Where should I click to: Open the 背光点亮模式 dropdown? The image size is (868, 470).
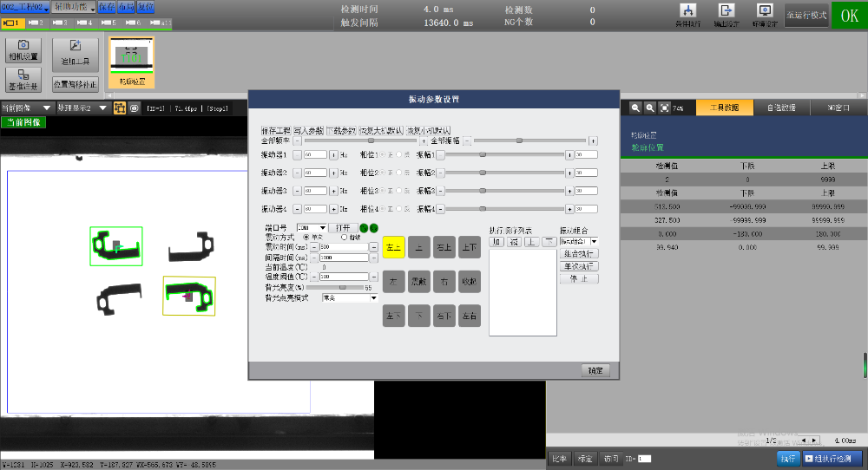tap(373, 297)
